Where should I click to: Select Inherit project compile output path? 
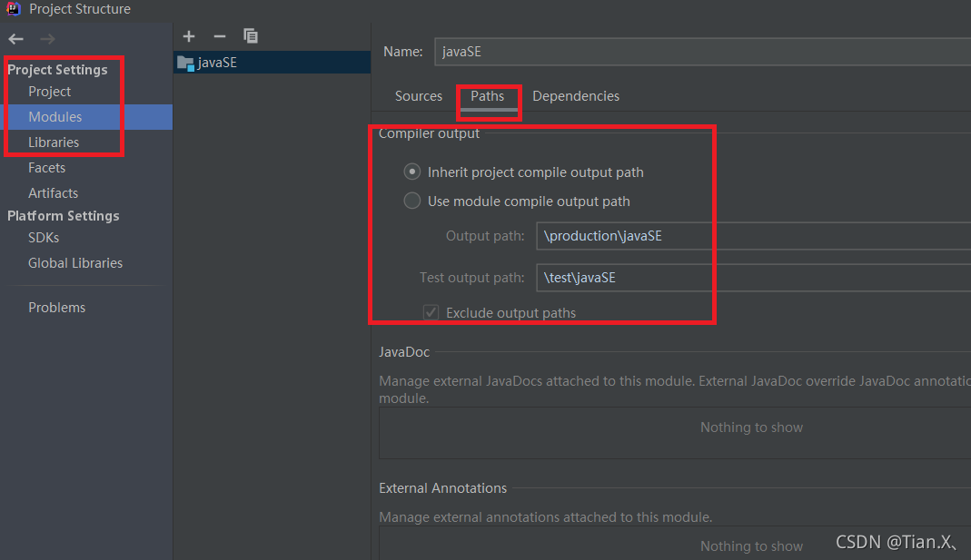click(411, 172)
